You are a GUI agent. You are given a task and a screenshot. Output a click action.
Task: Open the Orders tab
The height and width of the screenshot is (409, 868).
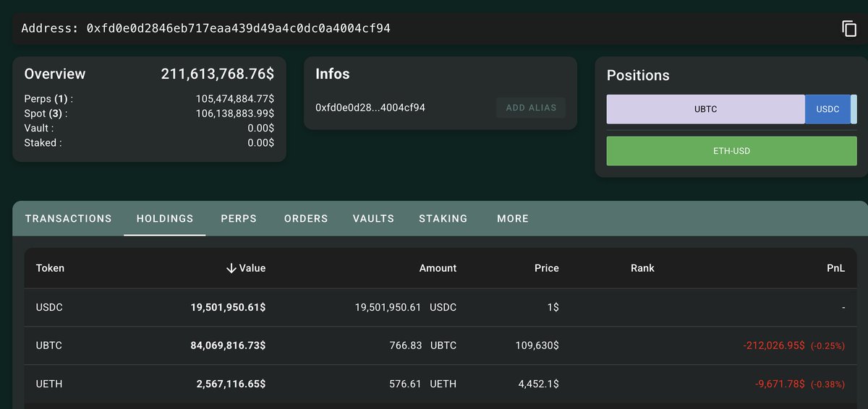pos(306,218)
